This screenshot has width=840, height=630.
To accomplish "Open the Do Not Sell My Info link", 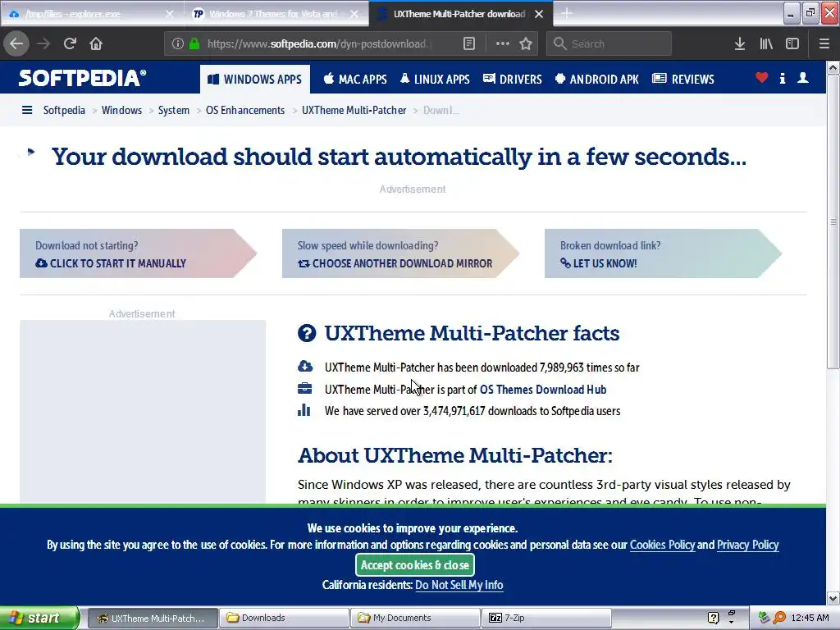I will click(x=459, y=585).
